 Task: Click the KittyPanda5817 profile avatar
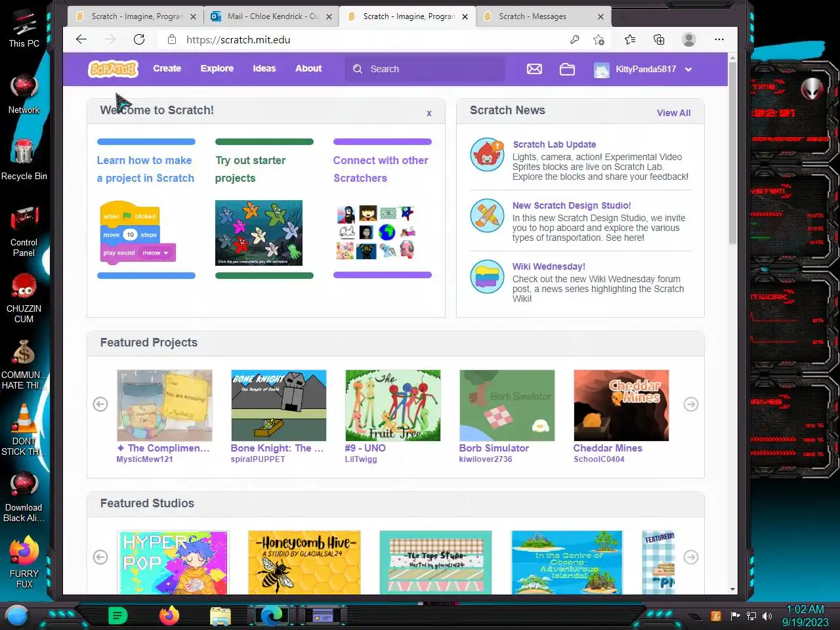[601, 70]
